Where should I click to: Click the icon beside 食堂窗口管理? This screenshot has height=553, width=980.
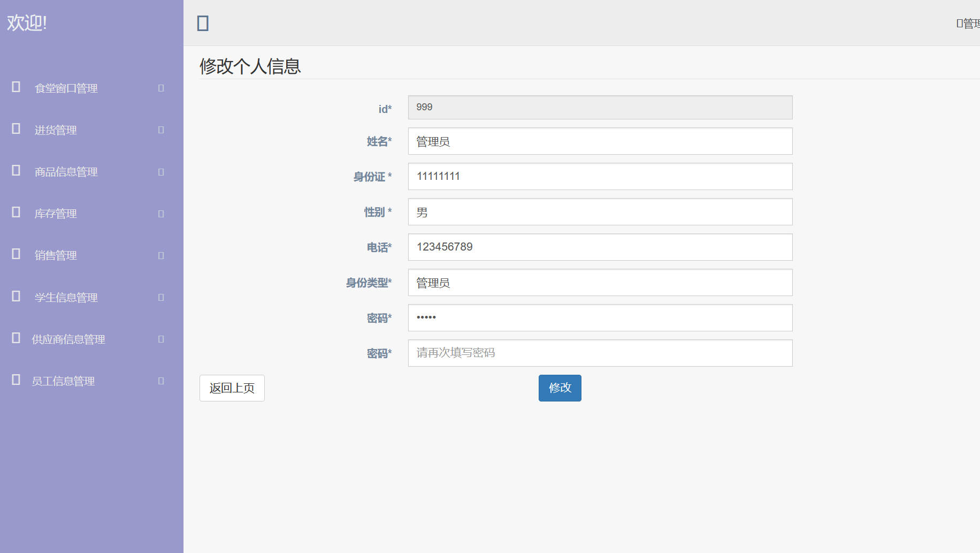click(x=16, y=87)
